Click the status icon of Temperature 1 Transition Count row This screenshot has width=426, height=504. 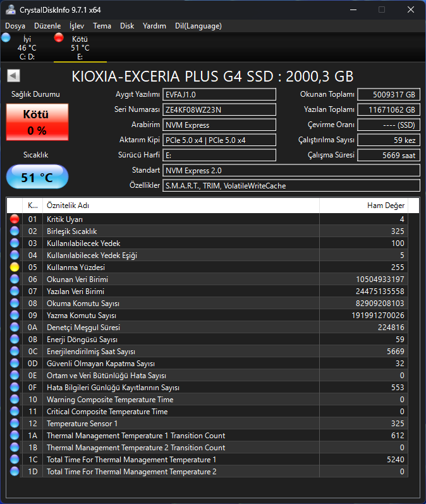coord(15,436)
